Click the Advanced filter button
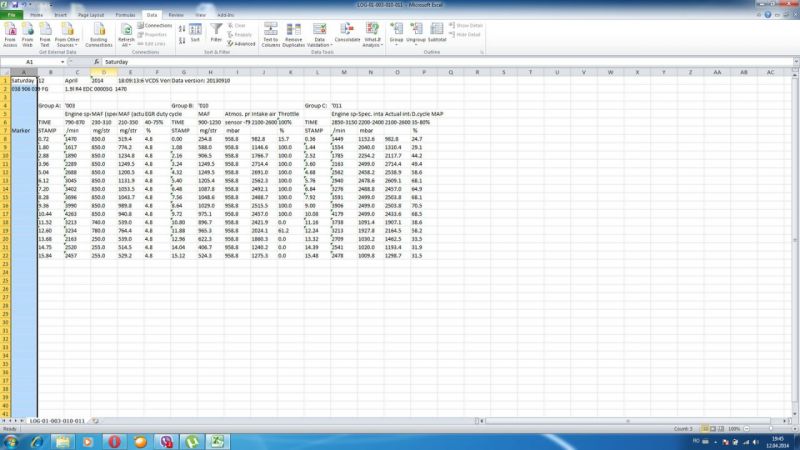 pos(241,44)
